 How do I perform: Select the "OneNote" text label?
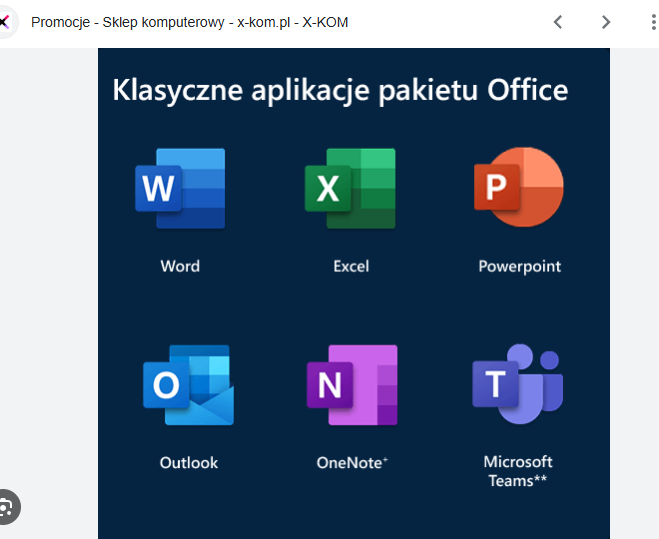351,462
